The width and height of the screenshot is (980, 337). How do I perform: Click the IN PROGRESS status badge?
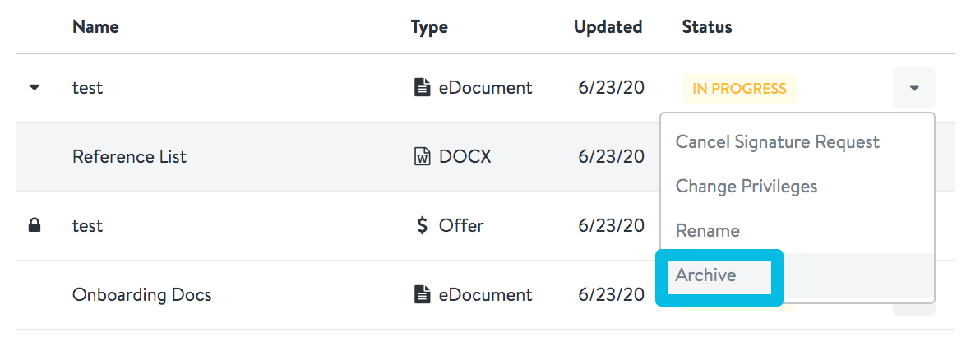click(739, 88)
